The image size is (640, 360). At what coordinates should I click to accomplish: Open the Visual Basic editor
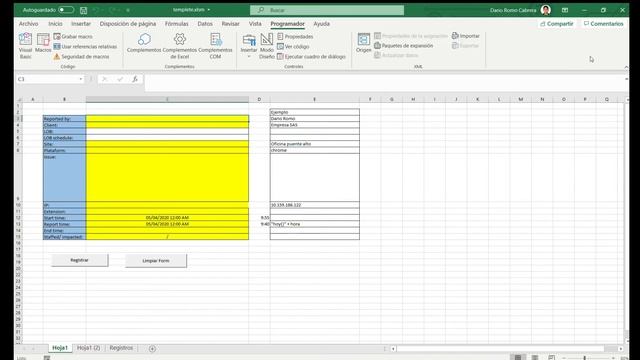coord(25,46)
